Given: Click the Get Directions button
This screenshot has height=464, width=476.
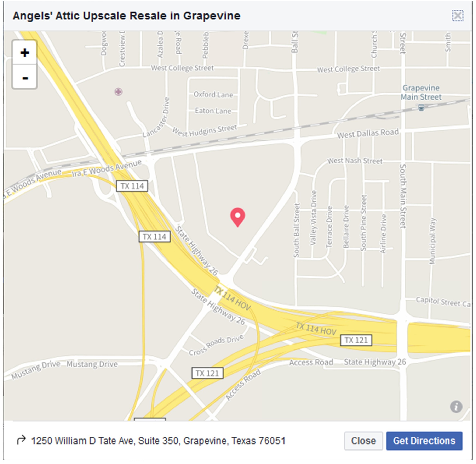Looking at the screenshot, I should (x=424, y=441).
